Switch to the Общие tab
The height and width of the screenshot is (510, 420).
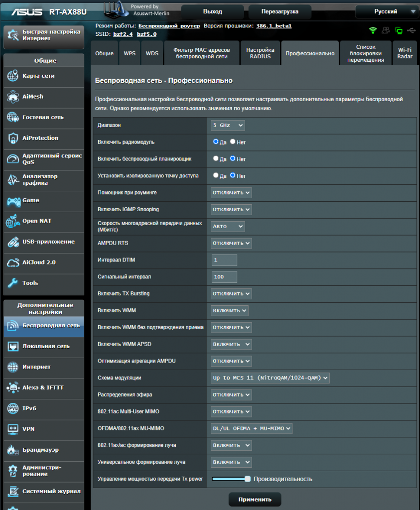click(x=104, y=53)
